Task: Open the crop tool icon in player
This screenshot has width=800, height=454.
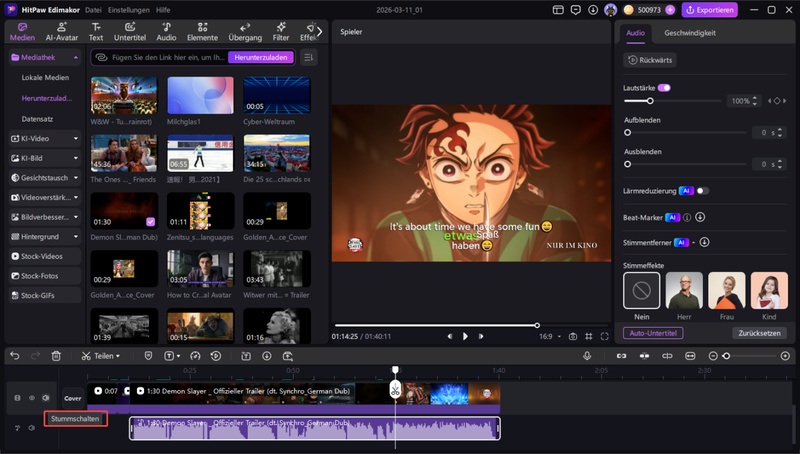Action: [589, 337]
